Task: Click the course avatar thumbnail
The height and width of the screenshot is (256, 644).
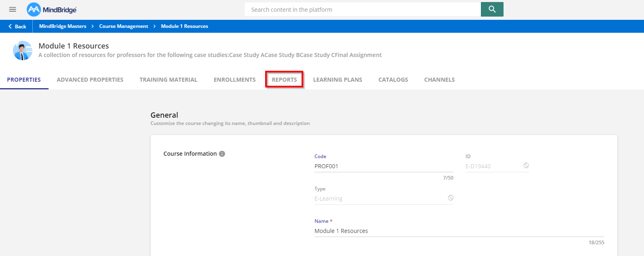Action: tap(23, 51)
